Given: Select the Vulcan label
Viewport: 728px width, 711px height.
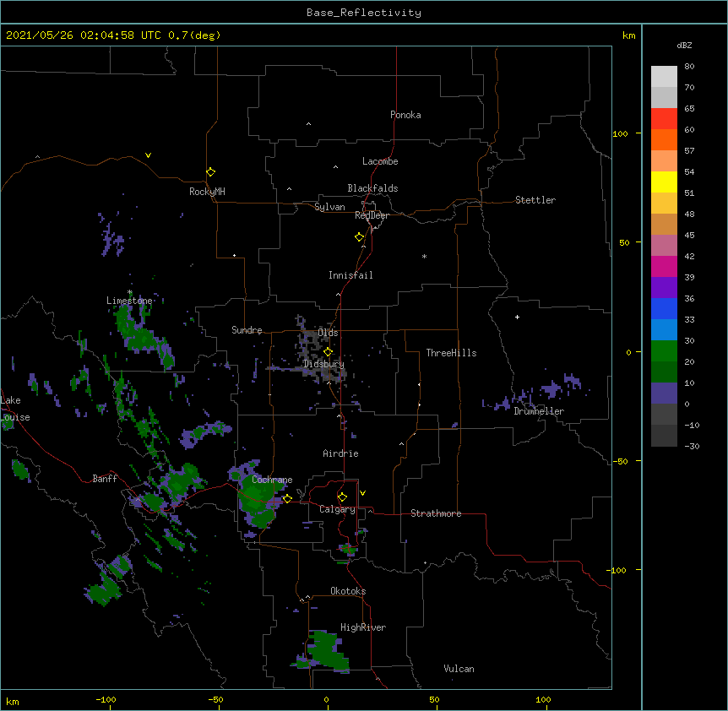Looking at the screenshot, I should (x=459, y=669).
